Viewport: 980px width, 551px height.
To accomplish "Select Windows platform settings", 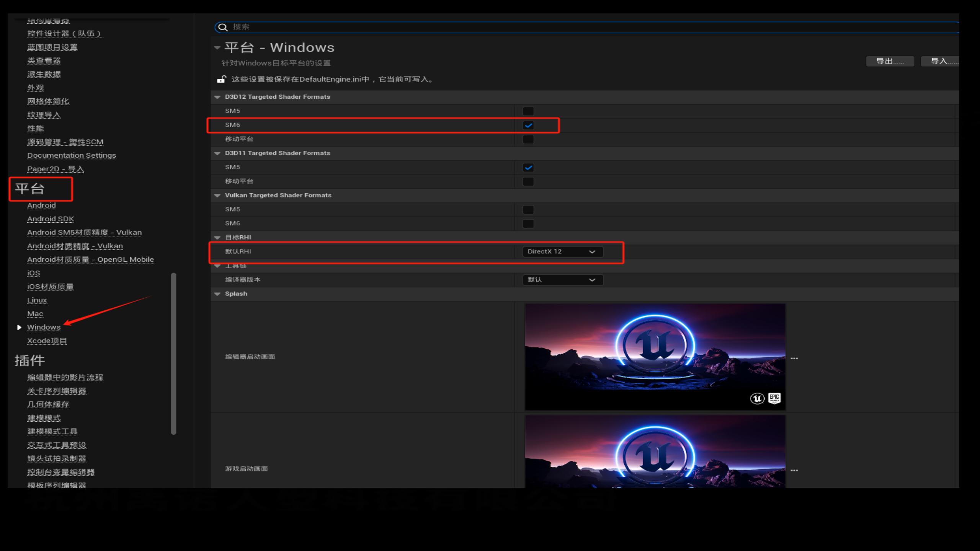I will click(44, 327).
